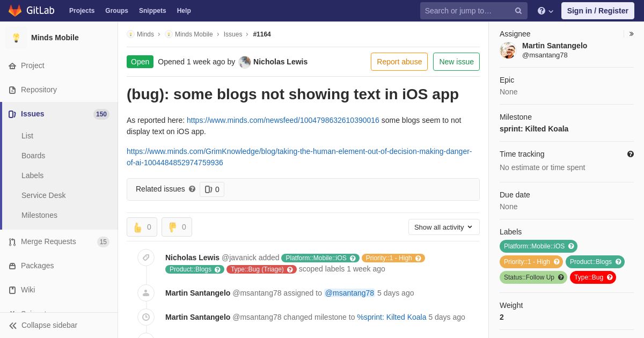
Task: Click the related issues count badge
Action: tap(212, 189)
